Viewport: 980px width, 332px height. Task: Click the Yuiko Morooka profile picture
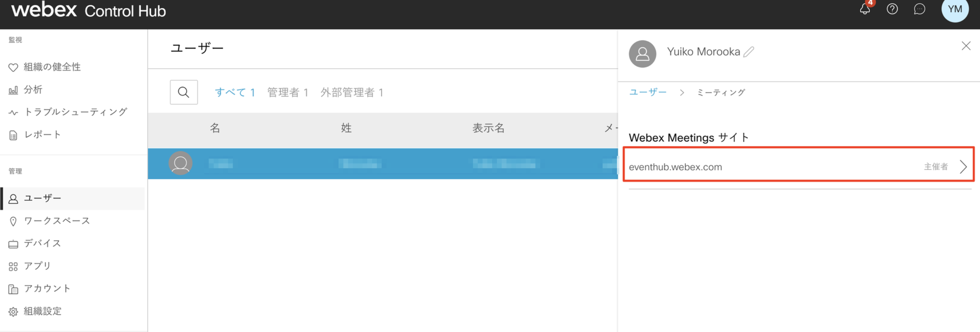coord(642,54)
